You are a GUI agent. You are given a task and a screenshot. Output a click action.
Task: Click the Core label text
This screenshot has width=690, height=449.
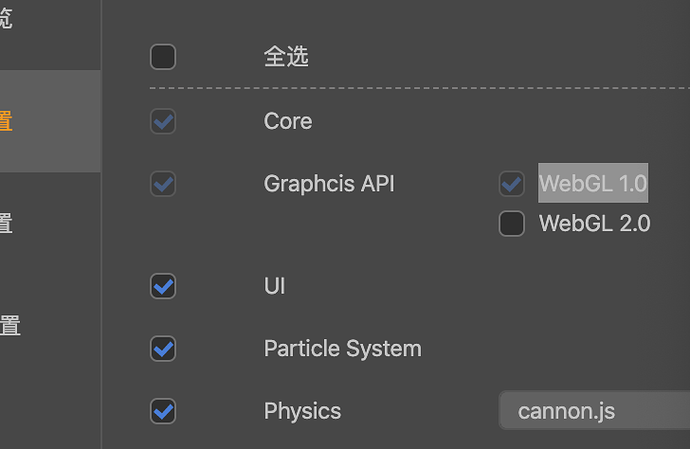point(288,122)
